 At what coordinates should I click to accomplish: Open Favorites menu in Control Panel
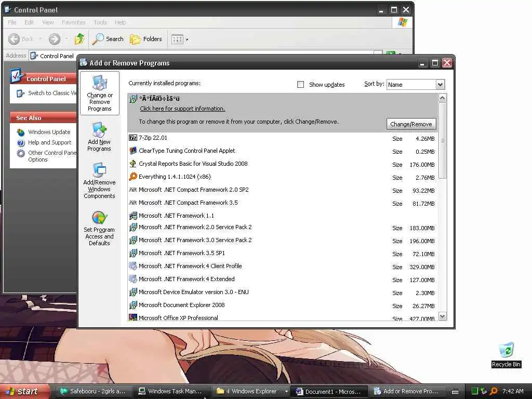(74, 22)
